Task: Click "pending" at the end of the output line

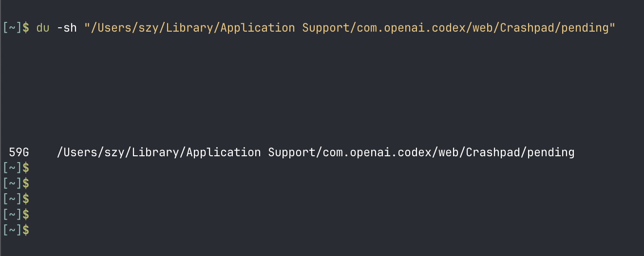Action: [x=551, y=152]
